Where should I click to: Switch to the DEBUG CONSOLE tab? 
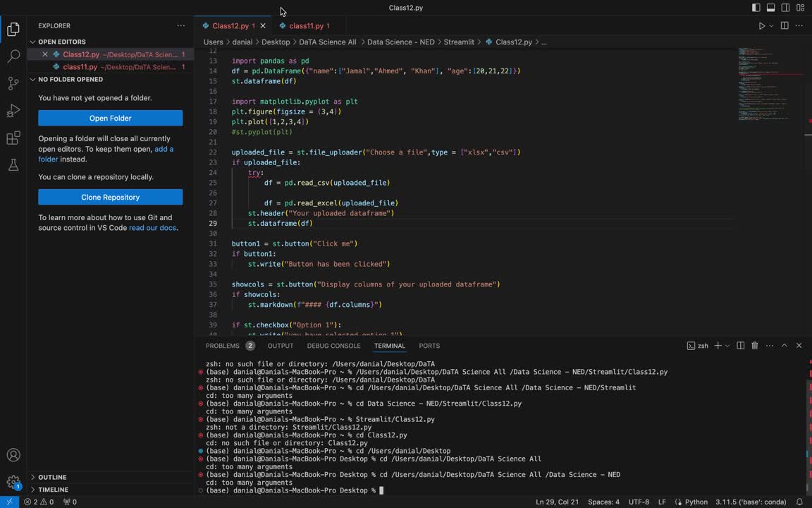point(333,346)
